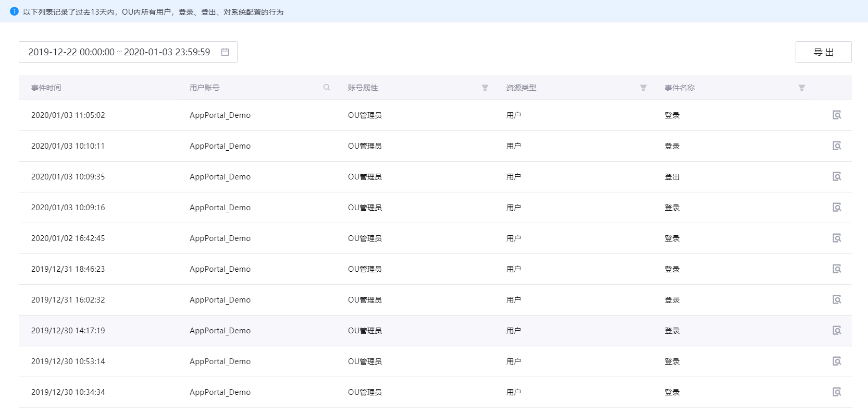Select timestamp 2019/12/30 10:53:14
This screenshot has width=868, height=410.
tap(68, 361)
